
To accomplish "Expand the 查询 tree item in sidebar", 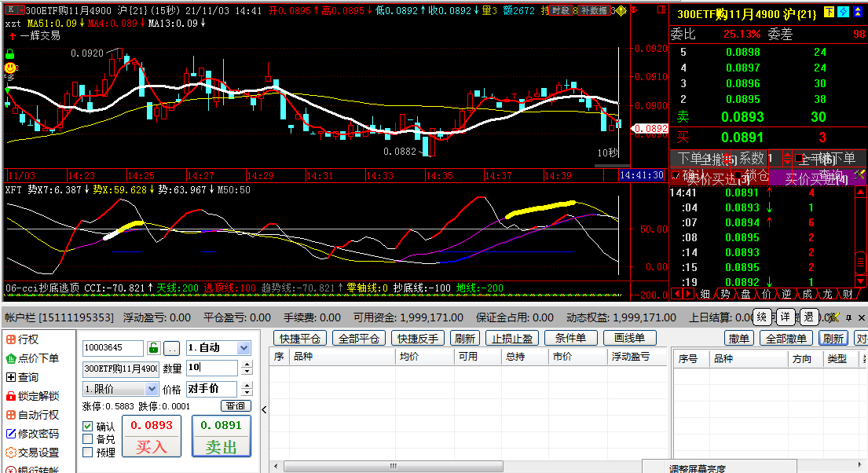I will pos(22,377).
